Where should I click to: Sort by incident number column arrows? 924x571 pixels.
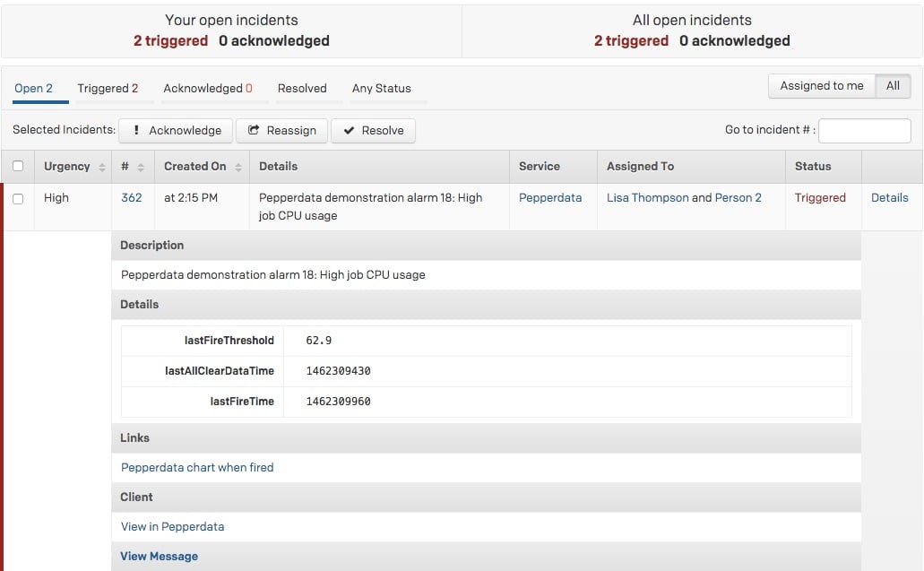[141, 168]
